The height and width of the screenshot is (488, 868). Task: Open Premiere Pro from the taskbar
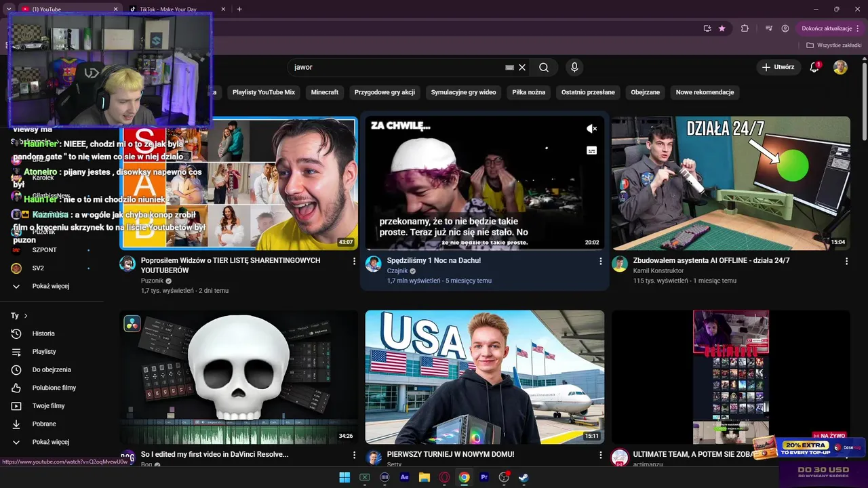484,477
